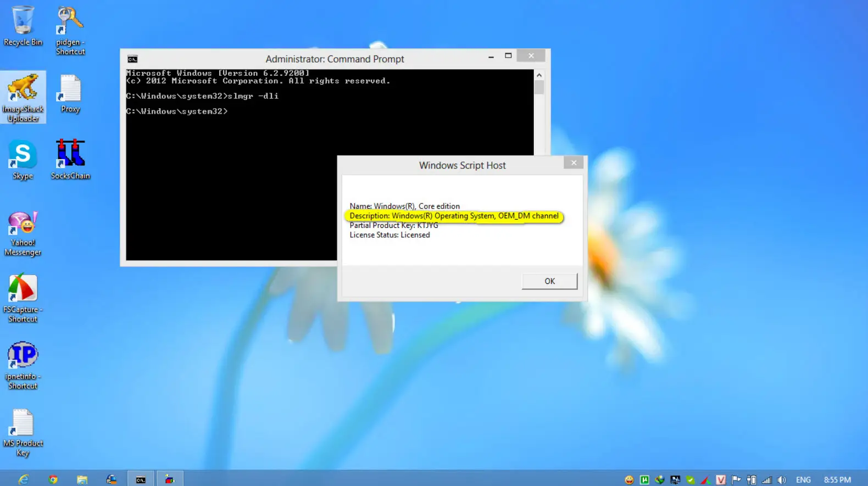The width and height of the screenshot is (868, 486).
Task: Click the red-green FSCapture tray icon
Action: point(705,480)
